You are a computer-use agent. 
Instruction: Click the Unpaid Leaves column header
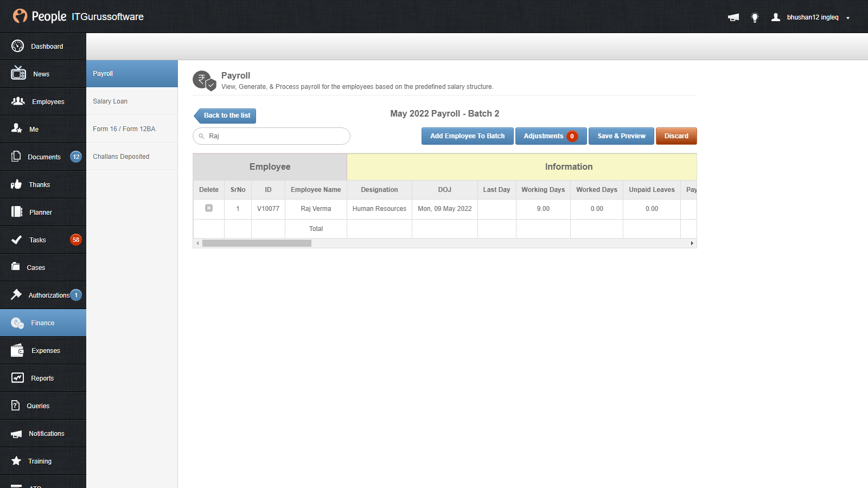[652, 190]
